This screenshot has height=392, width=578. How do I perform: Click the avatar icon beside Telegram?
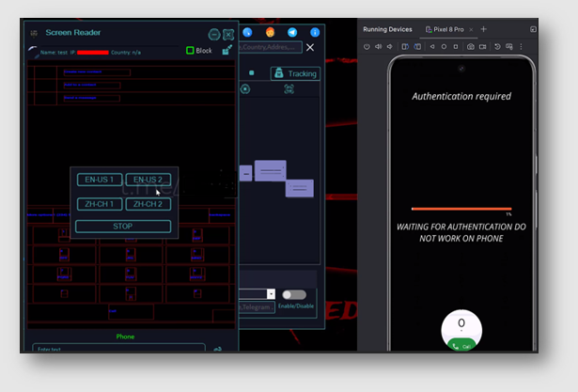click(271, 33)
